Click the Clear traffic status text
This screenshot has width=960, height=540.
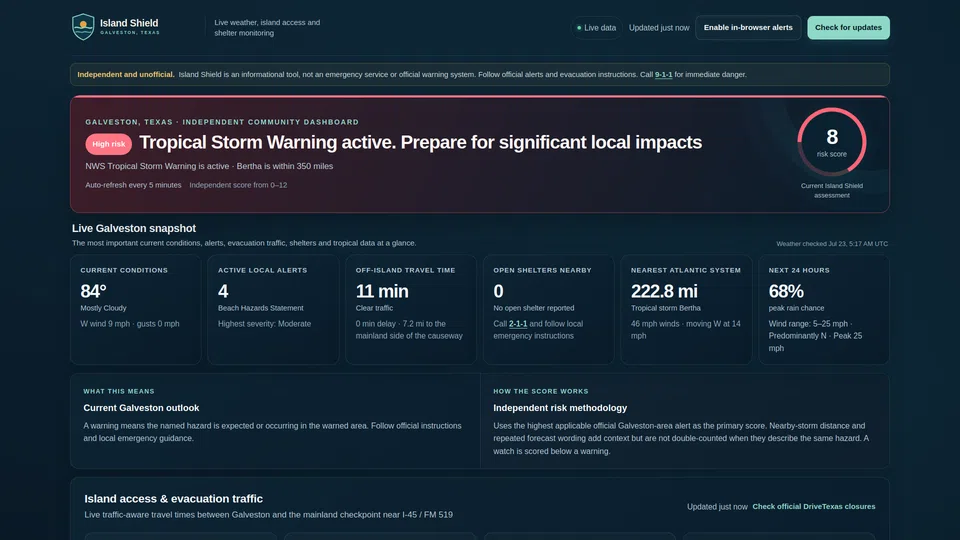[374, 308]
